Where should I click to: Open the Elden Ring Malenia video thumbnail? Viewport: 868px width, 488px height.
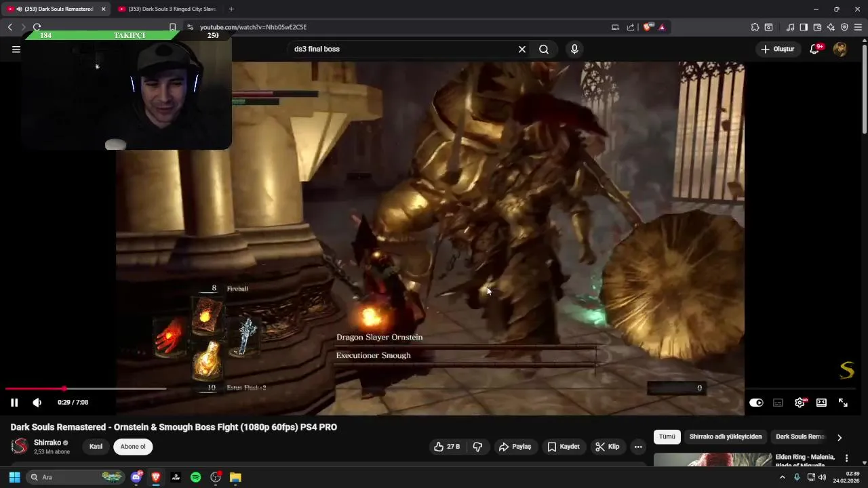[713, 460]
